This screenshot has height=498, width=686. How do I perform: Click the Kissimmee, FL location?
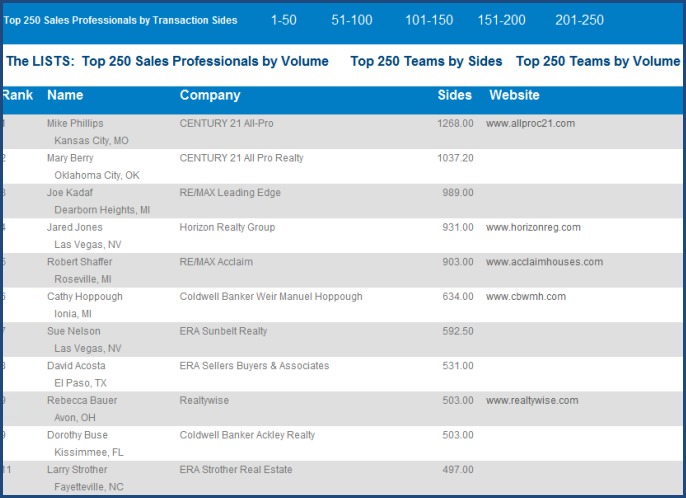tap(89, 452)
